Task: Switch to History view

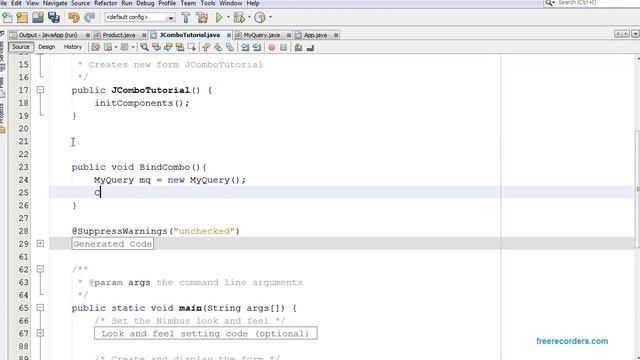Action: pos(73,47)
